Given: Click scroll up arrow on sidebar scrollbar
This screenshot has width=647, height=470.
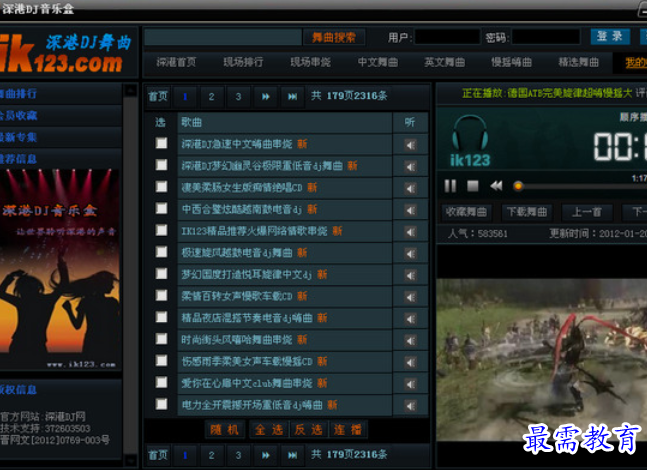Looking at the screenshot, I should pos(130,90).
